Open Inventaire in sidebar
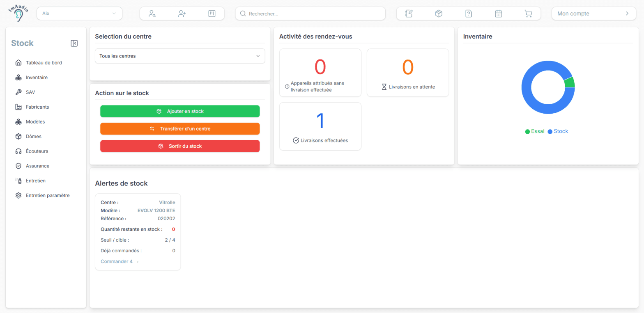Image resolution: width=644 pixels, height=313 pixels. tap(37, 78)
